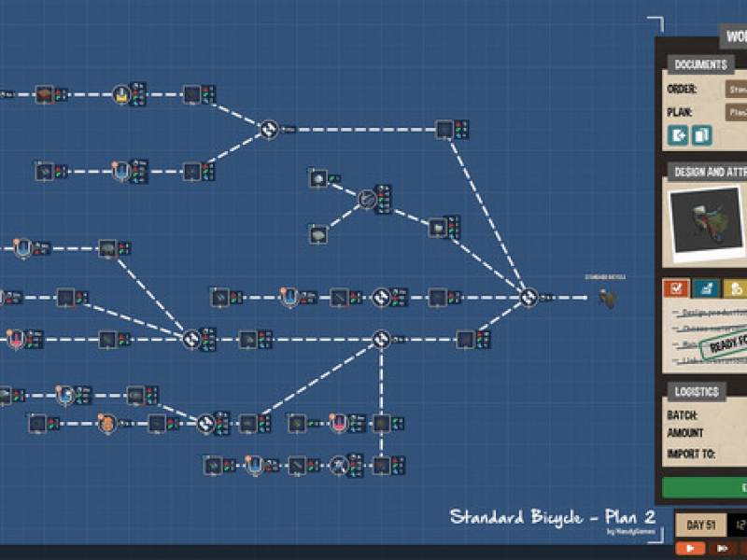Select the yellow workstation node

[x=121, y=94]
